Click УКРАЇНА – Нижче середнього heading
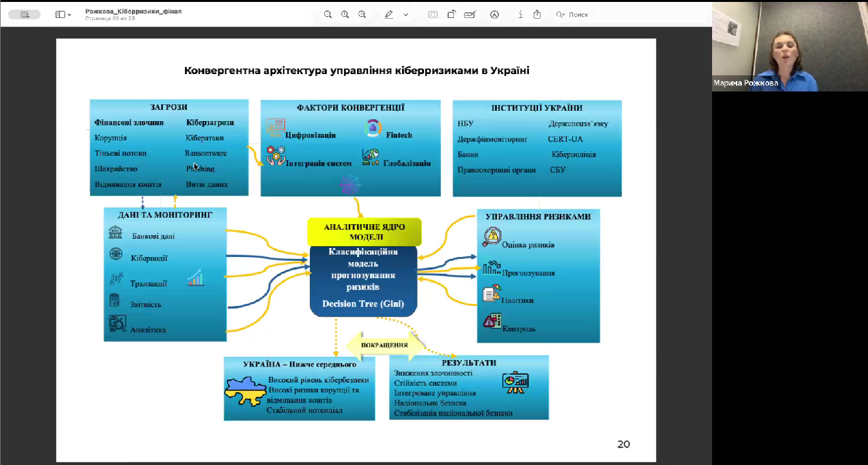This screenshot has height=465, width=868. point(300,365)
